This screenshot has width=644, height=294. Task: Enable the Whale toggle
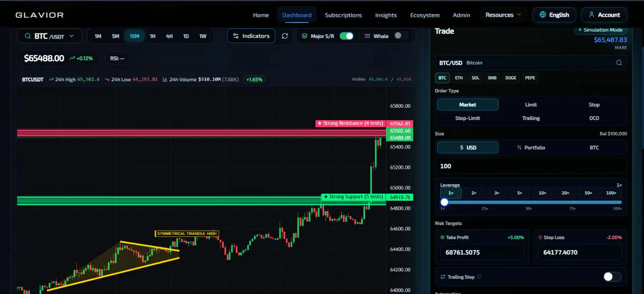400,36
